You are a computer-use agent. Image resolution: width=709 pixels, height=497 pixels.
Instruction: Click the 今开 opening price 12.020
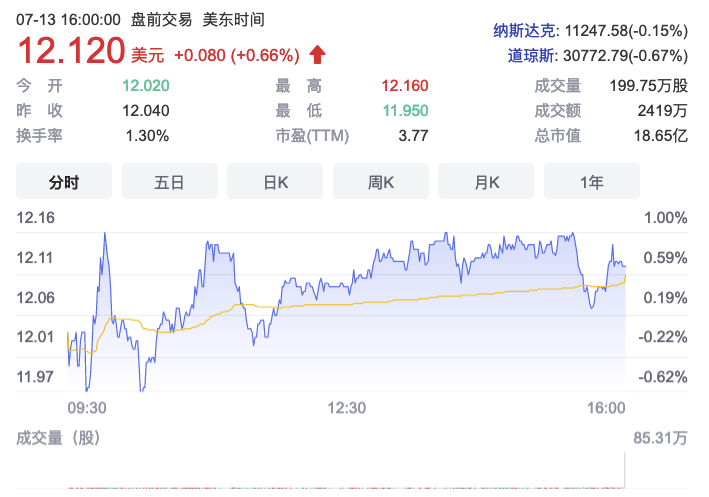click(144, 87)
